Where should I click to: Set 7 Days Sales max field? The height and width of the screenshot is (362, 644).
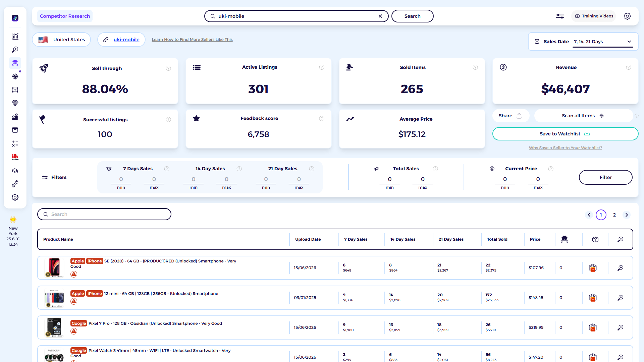154,179
